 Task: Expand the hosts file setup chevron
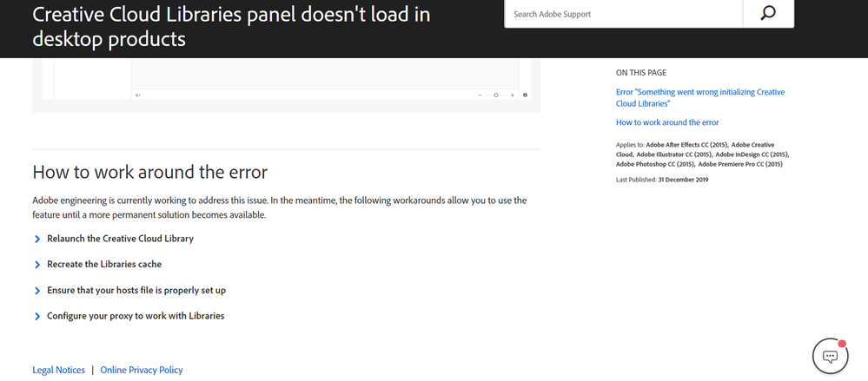[x=37, y=291]
